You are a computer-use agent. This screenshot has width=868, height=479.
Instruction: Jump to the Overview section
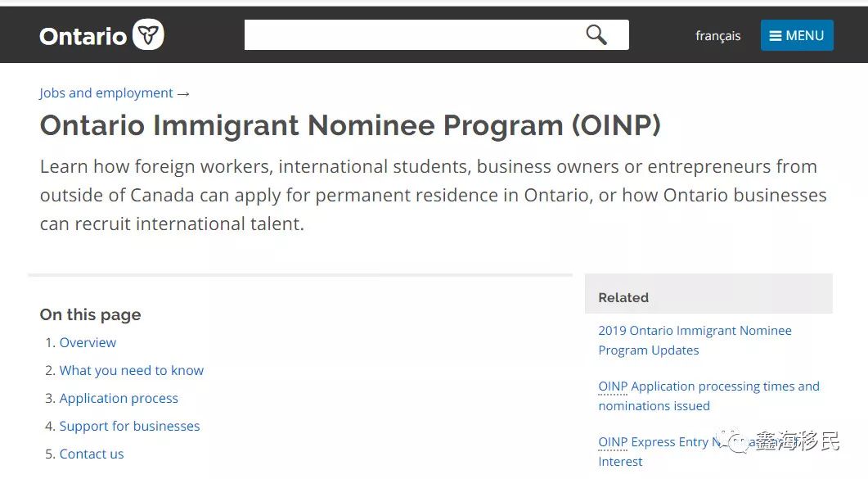point(88,343)
